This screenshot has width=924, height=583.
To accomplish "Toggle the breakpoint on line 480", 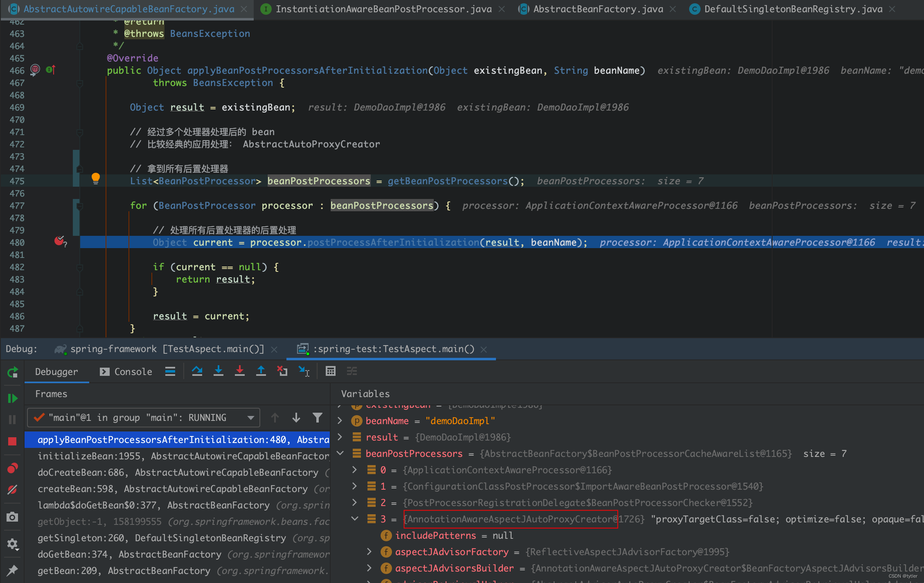I will click(x=60, y=242).
